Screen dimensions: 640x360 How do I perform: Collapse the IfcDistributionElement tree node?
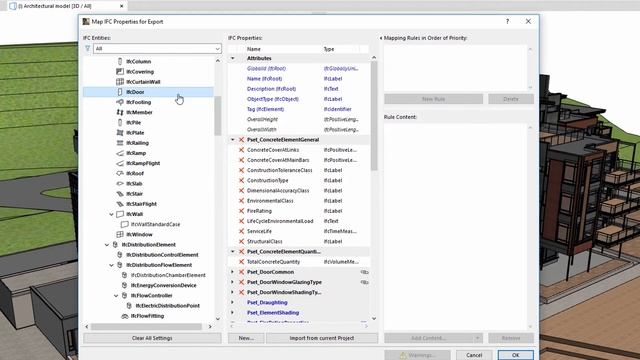[107, 245]
